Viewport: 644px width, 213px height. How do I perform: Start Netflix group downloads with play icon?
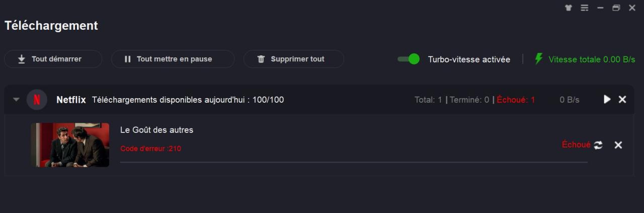click(x=607, y=100)
